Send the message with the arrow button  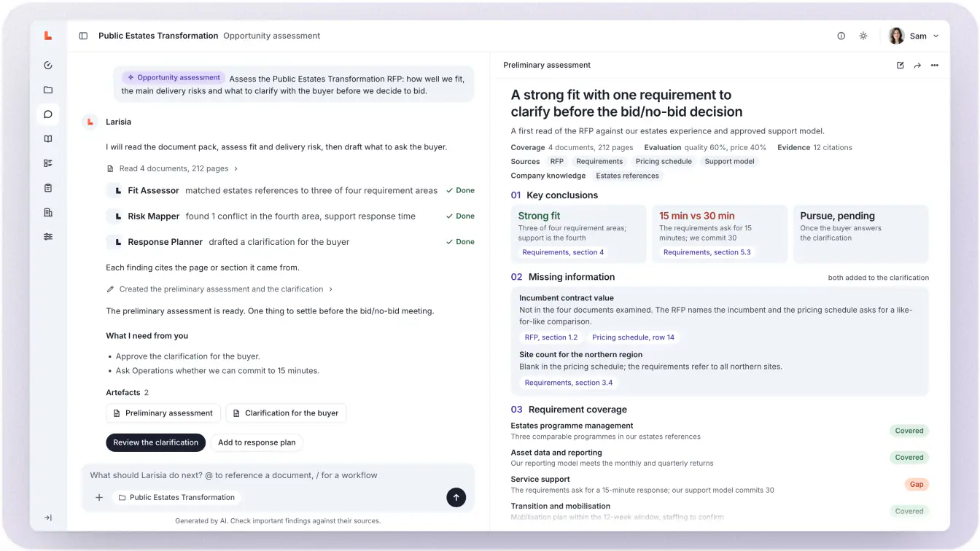(456, 498)
